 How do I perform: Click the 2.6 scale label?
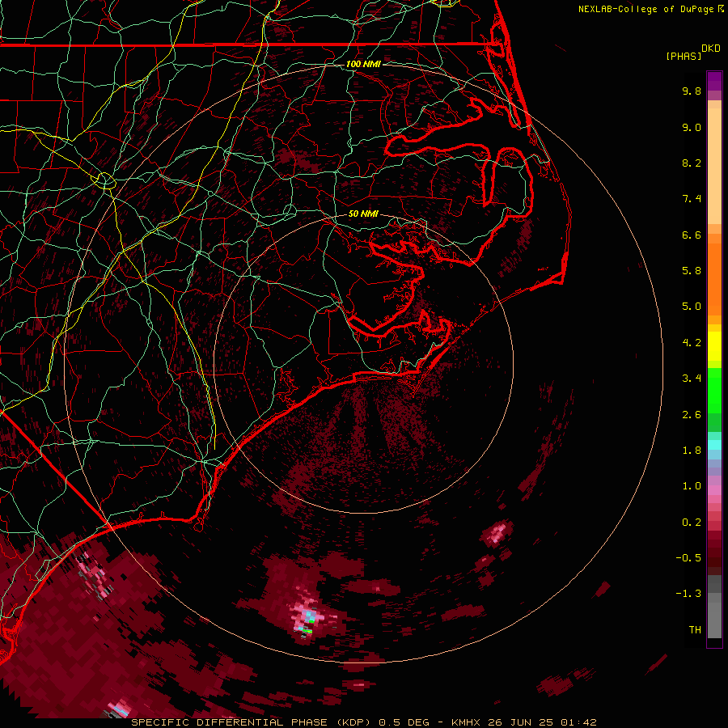[x=692, y=415]
